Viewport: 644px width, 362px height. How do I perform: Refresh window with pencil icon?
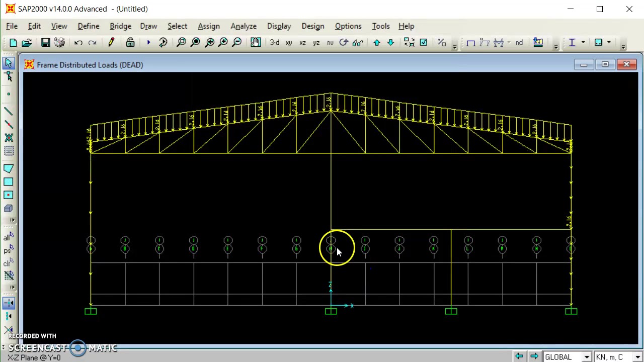[x=111, y=43]
